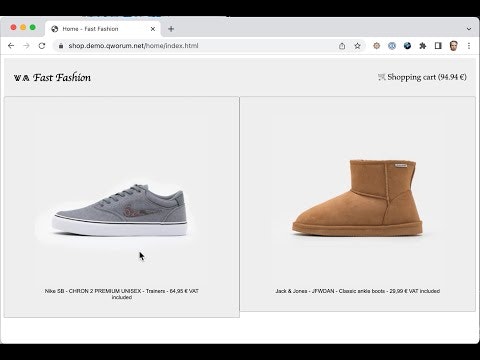Open the dark globe extension icon
The image size is (480, 360).
(407, 46)
